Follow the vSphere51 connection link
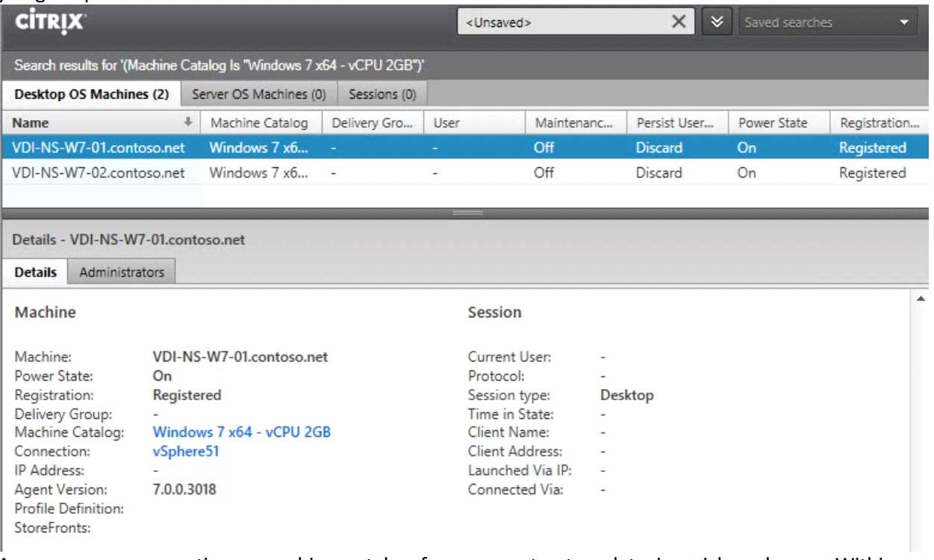Viewport: 934px width, 560px height. [186, 452]
